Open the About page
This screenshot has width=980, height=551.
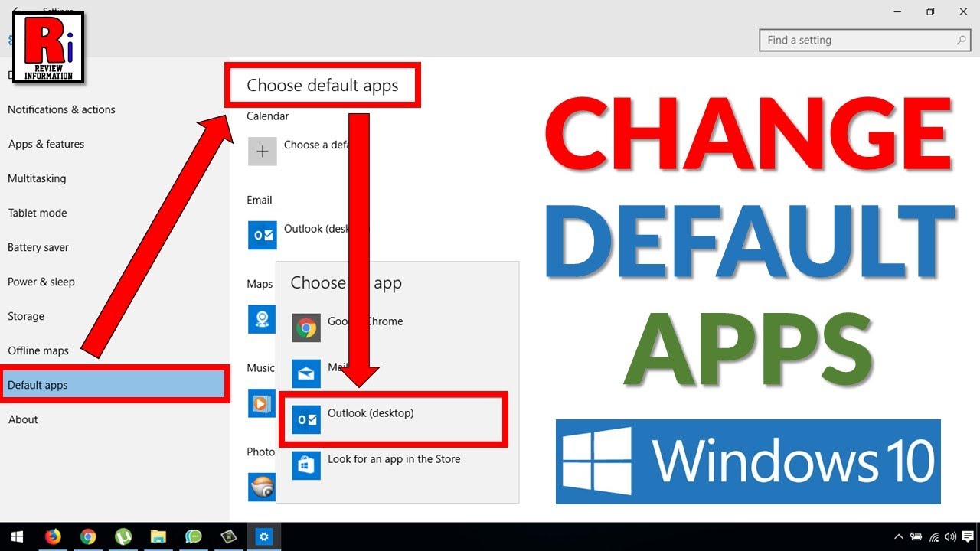pos(23,419)
